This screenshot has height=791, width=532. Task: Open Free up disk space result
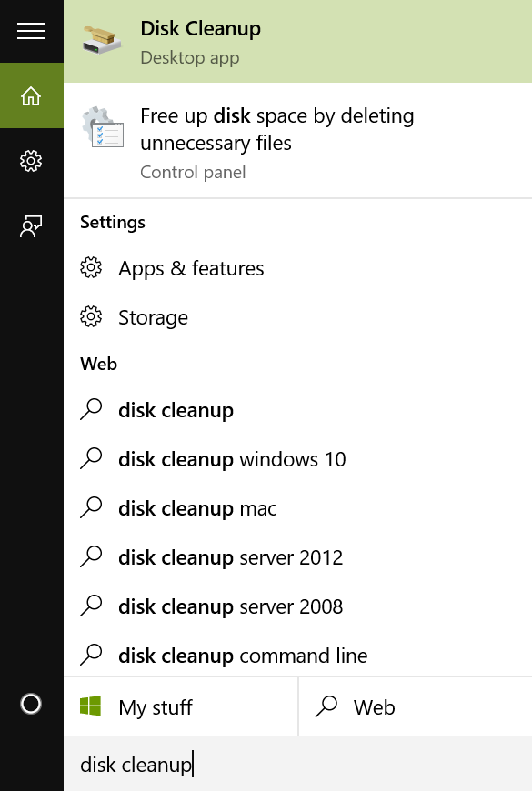click(297, 141)
